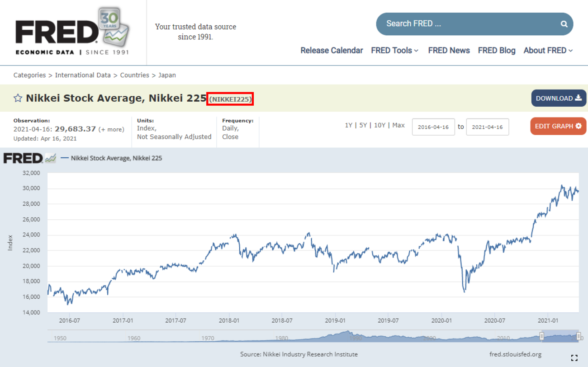Expand the FRED Tools menu
This screenshot has width=588, height=367.
pyautogui.click(x=395, y=51)
